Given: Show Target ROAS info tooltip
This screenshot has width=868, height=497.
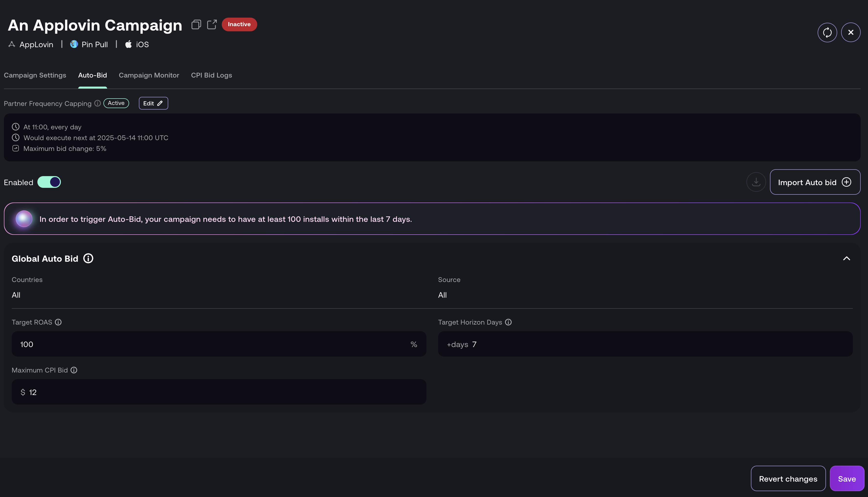Looking at the screenshot, I should point(58,322).
